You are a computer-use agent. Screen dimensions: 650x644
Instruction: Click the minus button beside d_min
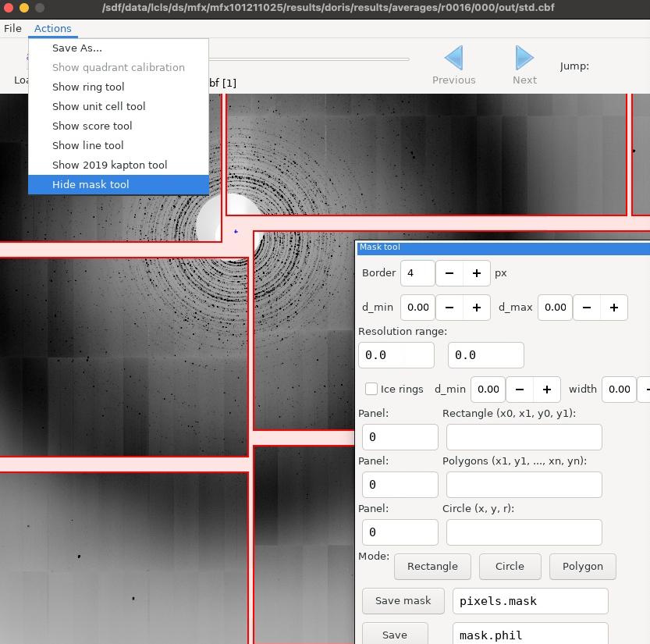449,308
